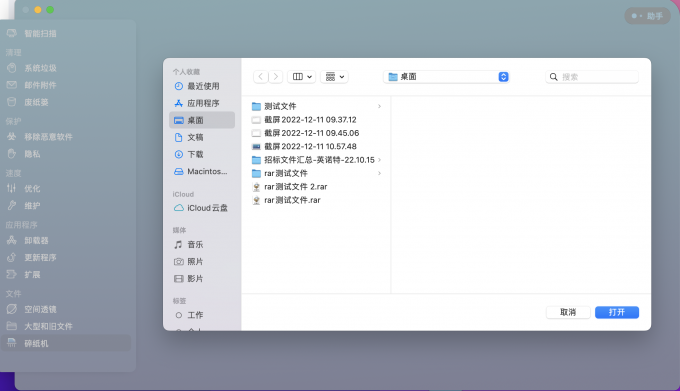
Task: Select 维护 in the background sidebar
Action: point(32,205)
